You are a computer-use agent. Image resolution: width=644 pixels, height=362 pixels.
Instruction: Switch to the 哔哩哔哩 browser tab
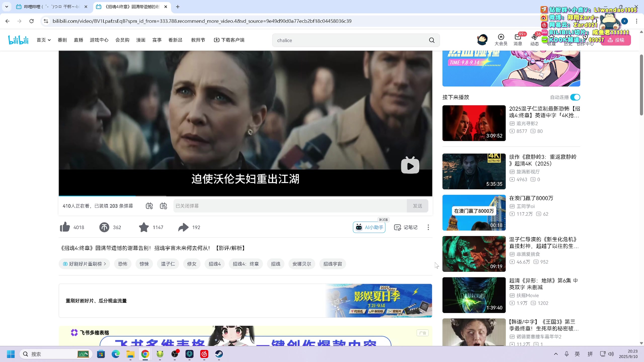(52, 7)
